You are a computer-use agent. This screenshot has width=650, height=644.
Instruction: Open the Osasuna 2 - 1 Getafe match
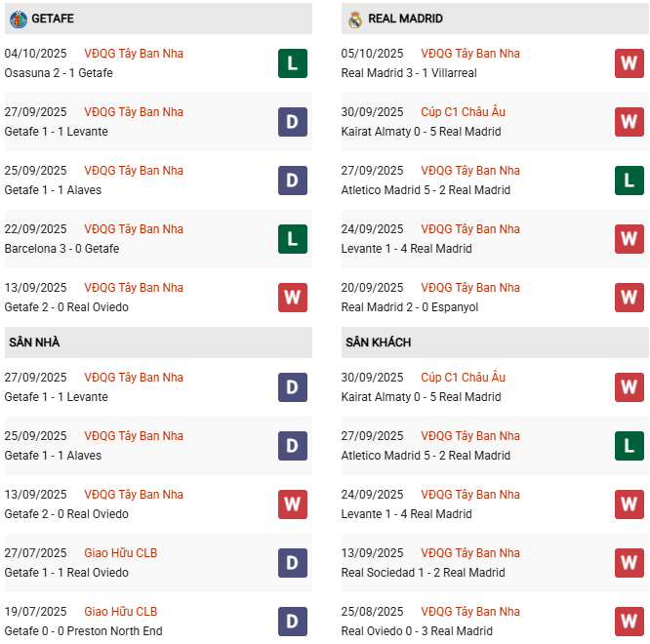(59, 73)
